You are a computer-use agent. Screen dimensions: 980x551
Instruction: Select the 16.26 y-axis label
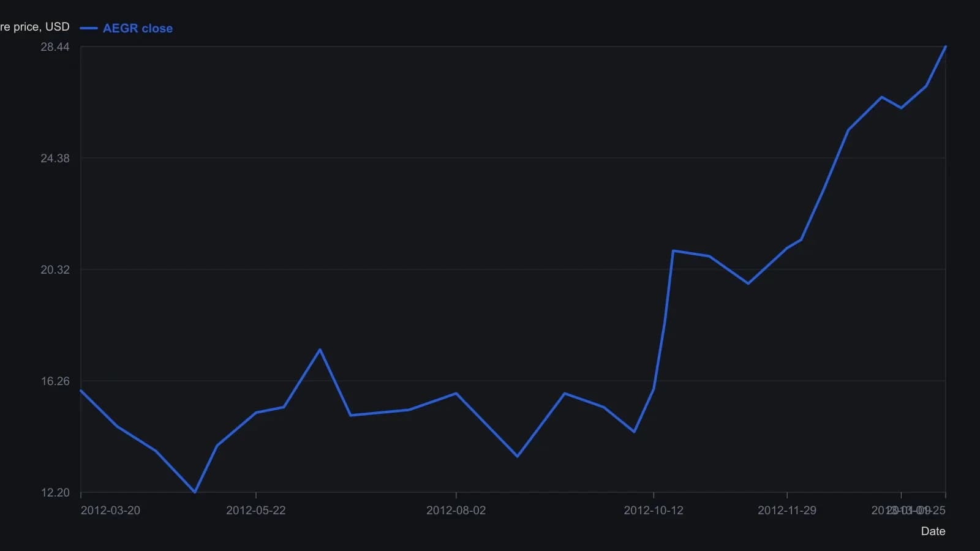click(x=55, y=381)
